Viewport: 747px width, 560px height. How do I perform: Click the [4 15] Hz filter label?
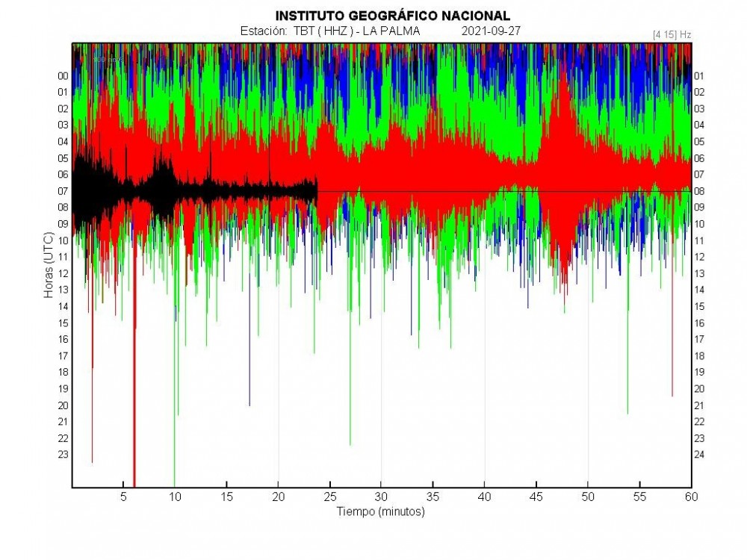[x=673, y=34]
